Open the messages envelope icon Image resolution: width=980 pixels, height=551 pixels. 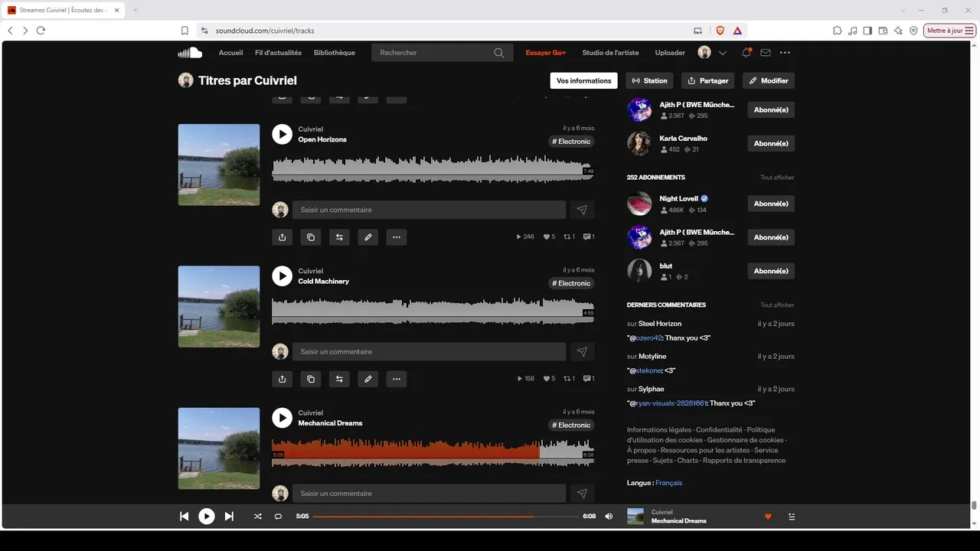766,53
